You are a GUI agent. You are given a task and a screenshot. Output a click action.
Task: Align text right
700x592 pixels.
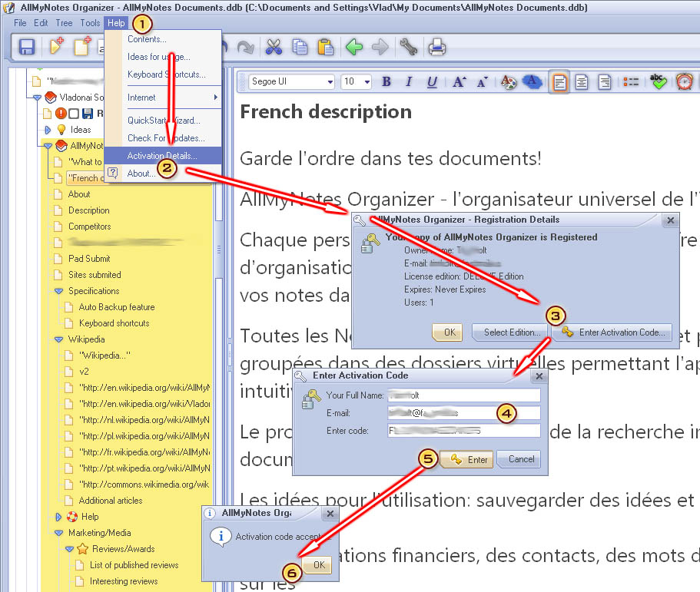coord(605,82)
